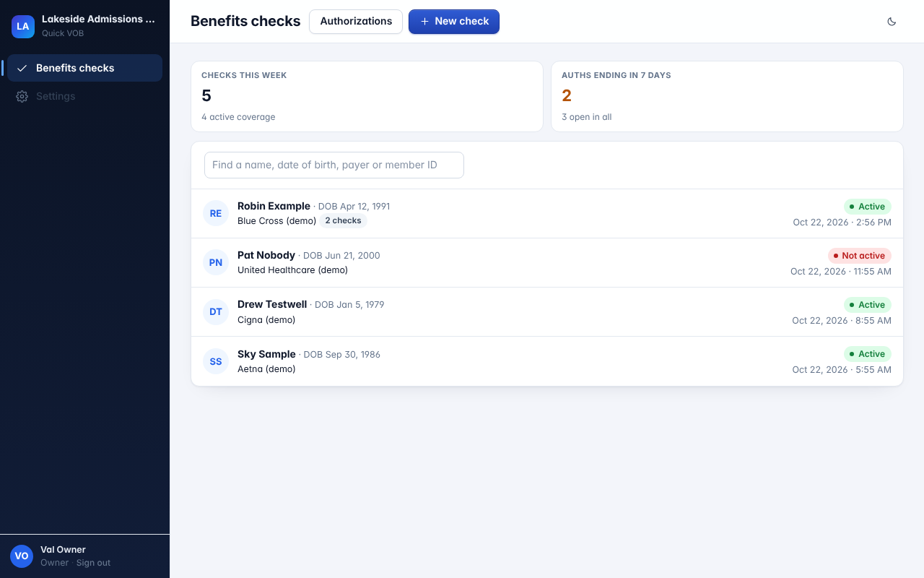This screenshot has height=578, width=924.
Task: Click the 2 checks badge
Action: pyautogui.click(x=343, y=221)
